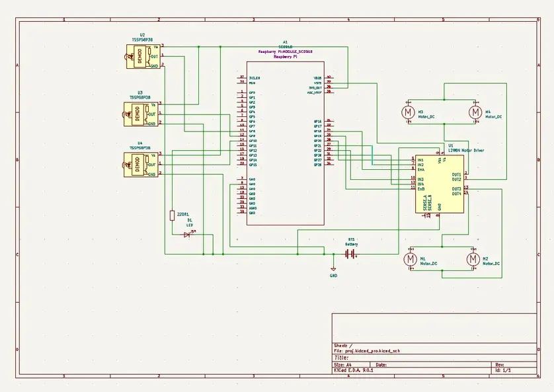Select the U4 TSSP58P38 receiver symbol
Image resolution: width=554 pixels, height=392 pixels.
[141, 165]
